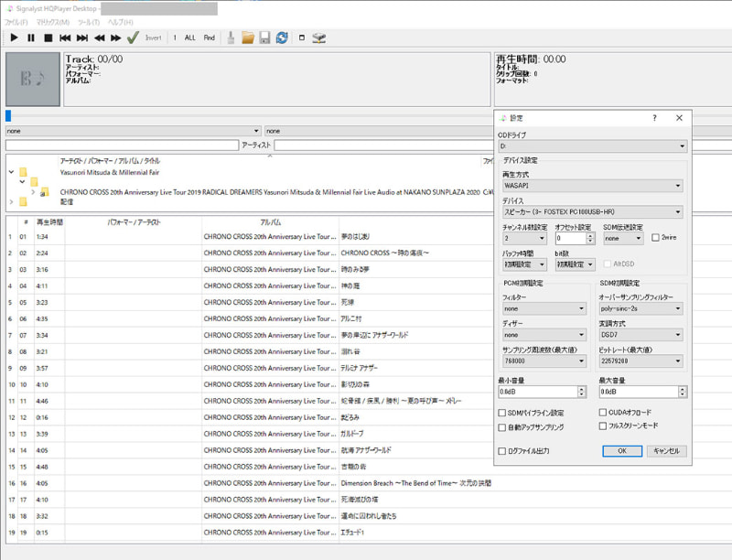The width and height of the screenshot is (732, 560).
Task: Open the Tools (T) menu
Action: click(89, 22)
